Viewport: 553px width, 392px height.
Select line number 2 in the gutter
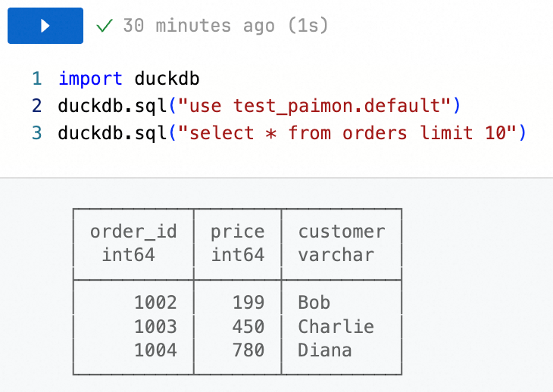tap(36, 106)
